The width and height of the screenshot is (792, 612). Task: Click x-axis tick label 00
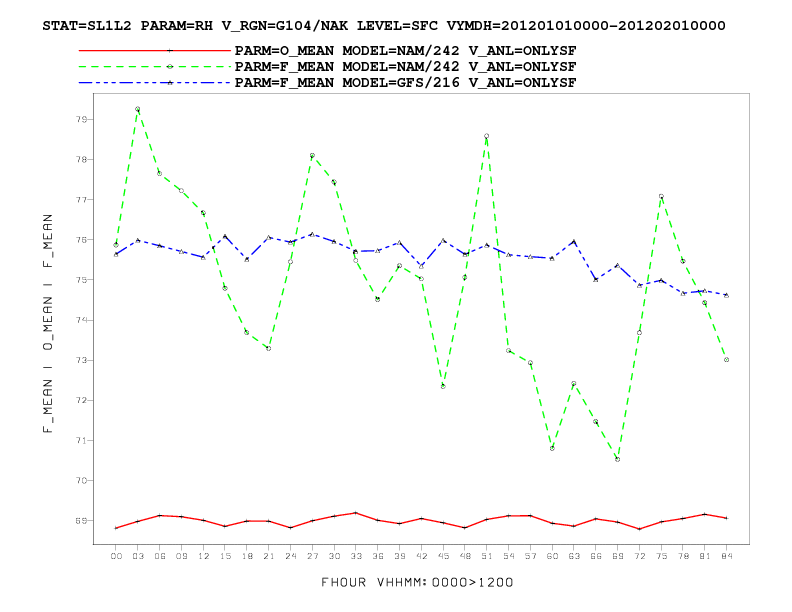click(x=116, y=556)
